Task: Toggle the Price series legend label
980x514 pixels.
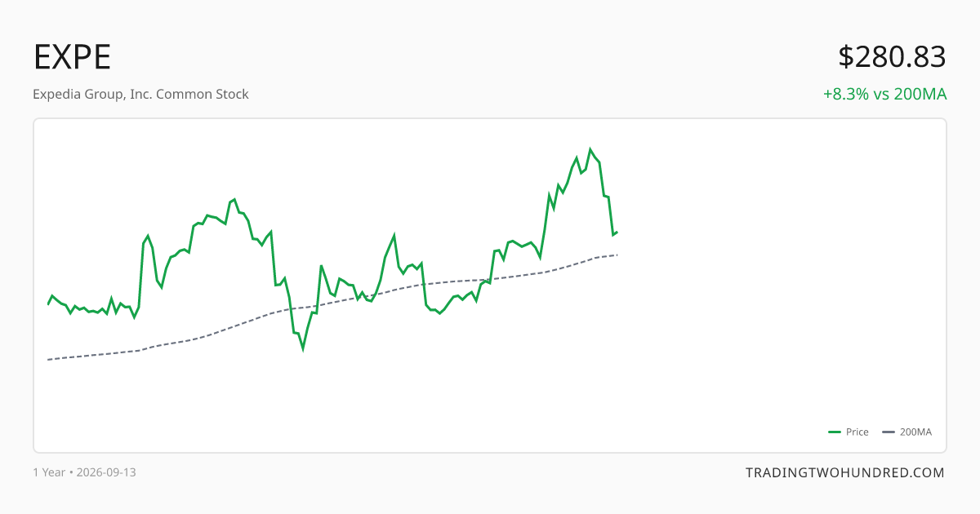Action: point(857,432)
